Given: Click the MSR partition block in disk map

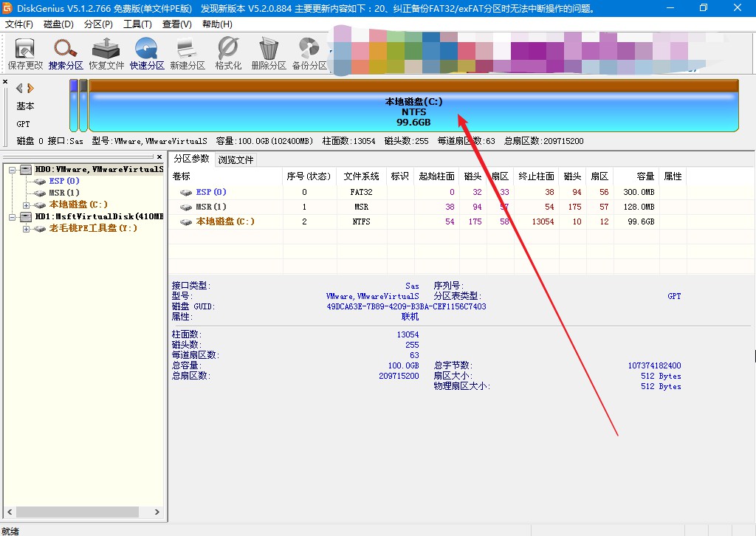Looking at the screenshot, I should [83, 106].
